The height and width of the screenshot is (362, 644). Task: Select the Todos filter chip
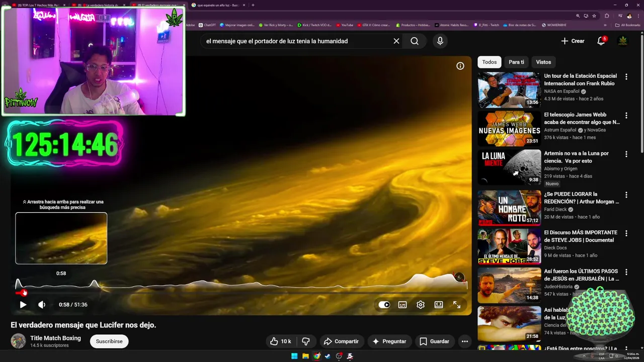(x=490, y=62)
